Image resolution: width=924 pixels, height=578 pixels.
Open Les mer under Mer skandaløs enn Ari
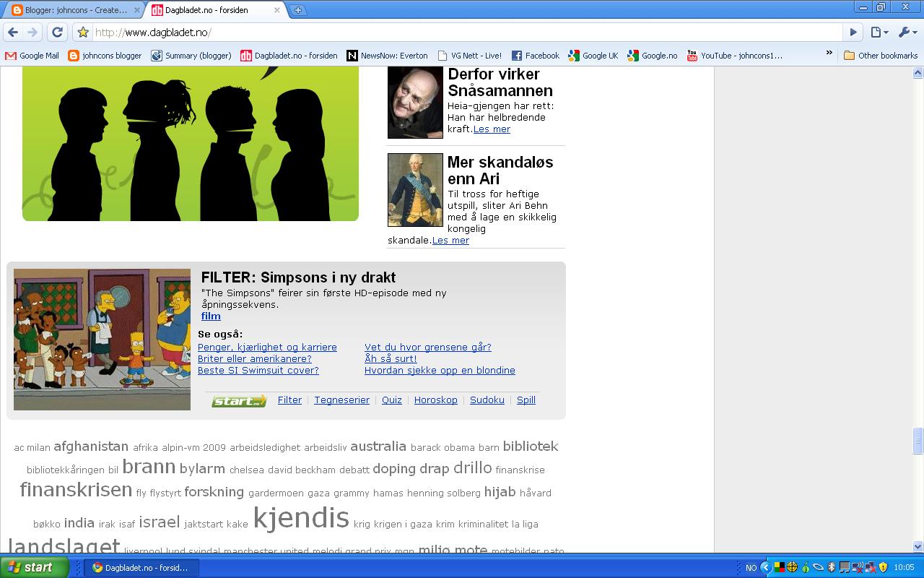click(450, 240)
